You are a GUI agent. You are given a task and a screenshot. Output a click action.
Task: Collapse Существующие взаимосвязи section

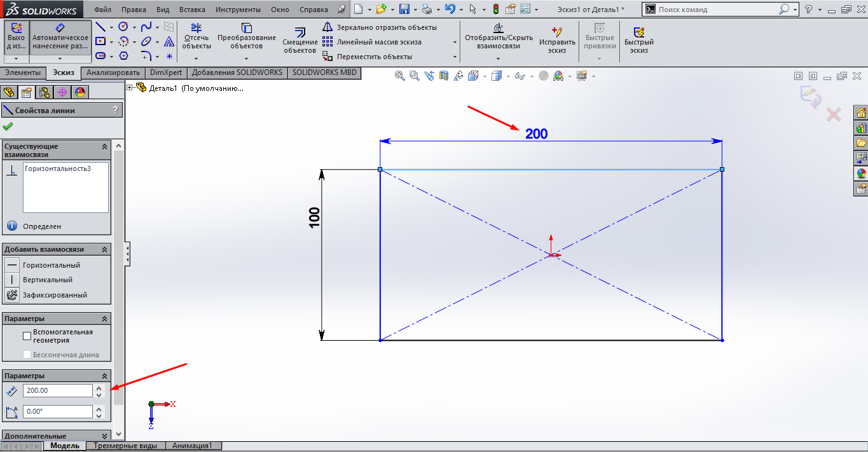tap(104, 146)
